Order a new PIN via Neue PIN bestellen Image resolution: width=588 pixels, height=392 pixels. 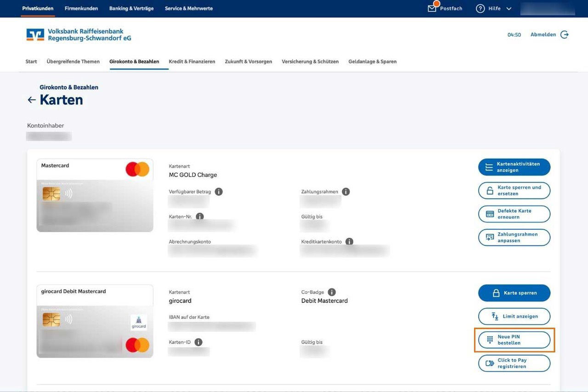click(514, 340)
